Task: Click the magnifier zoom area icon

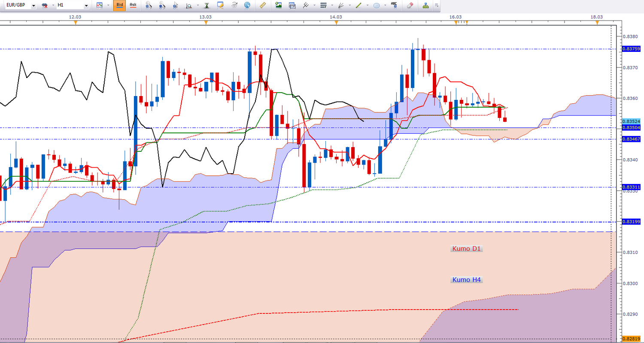Action: [188, 6]
